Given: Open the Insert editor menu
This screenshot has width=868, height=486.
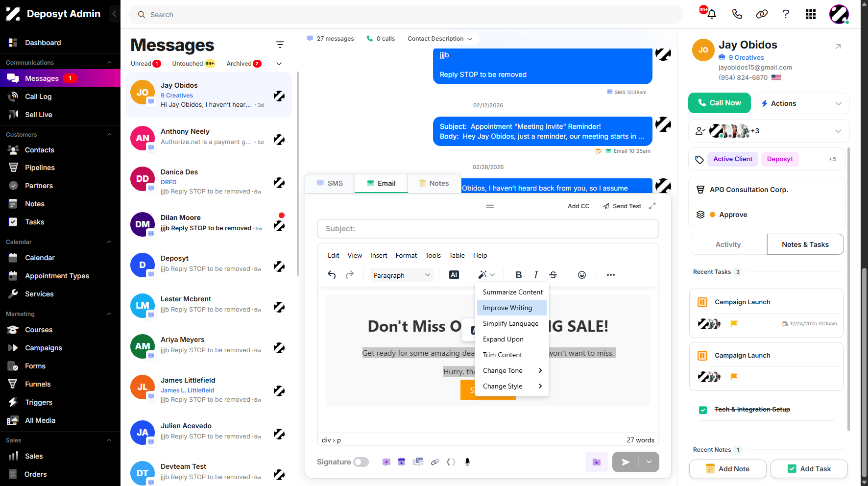Looking at the screenshot, I should pyautogui.click(x=379, y=255).
